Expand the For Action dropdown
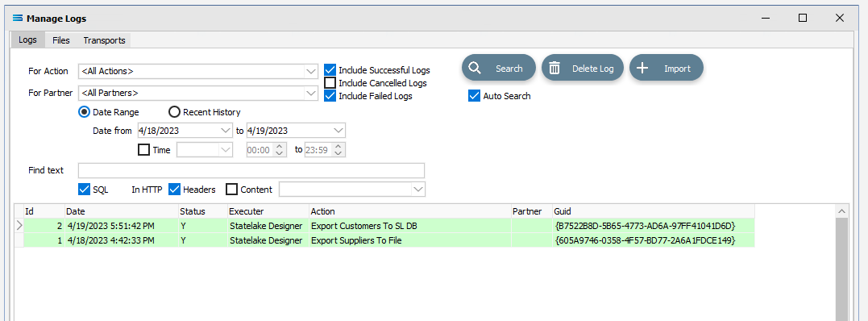Image resolution: width=868 pixels, height=321 pixels. click(x=311, y=71)
